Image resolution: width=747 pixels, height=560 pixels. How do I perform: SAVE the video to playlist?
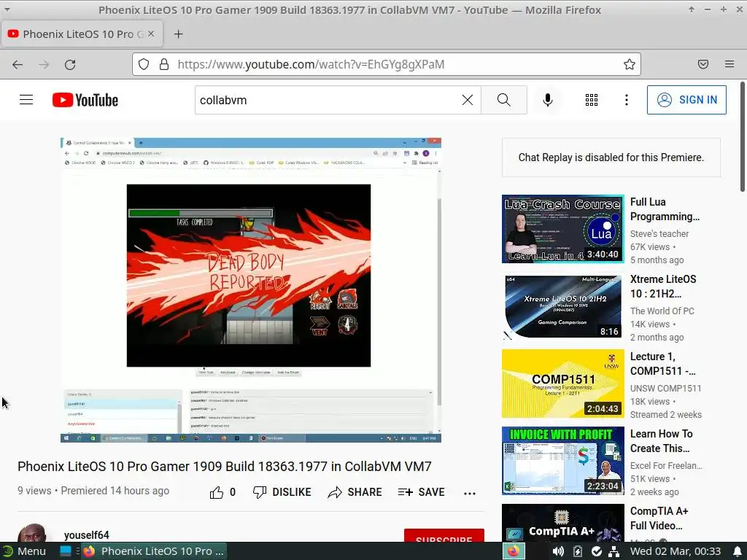coord(421,492)
